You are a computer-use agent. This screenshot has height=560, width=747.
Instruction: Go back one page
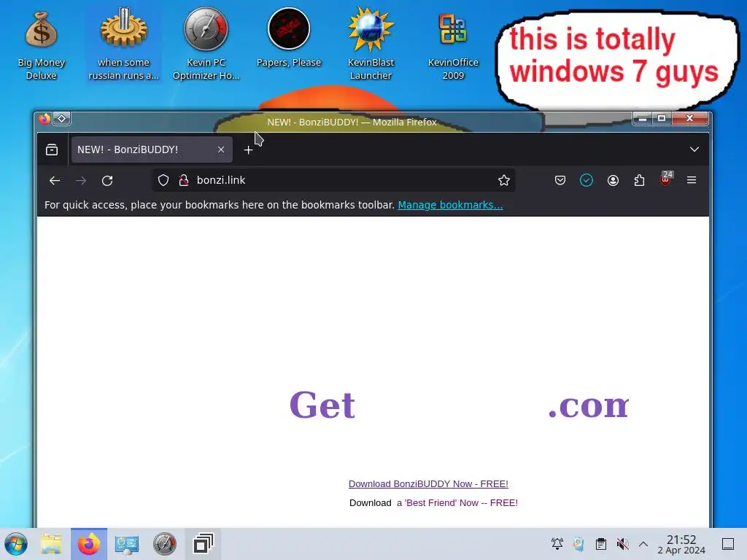pos(55,181)
